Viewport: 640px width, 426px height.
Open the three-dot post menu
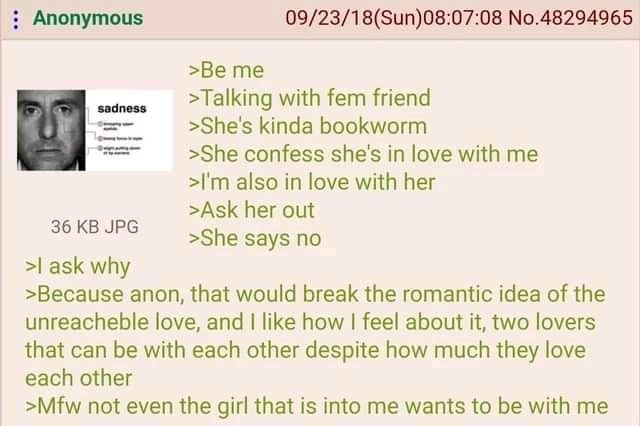pos(16,19)
